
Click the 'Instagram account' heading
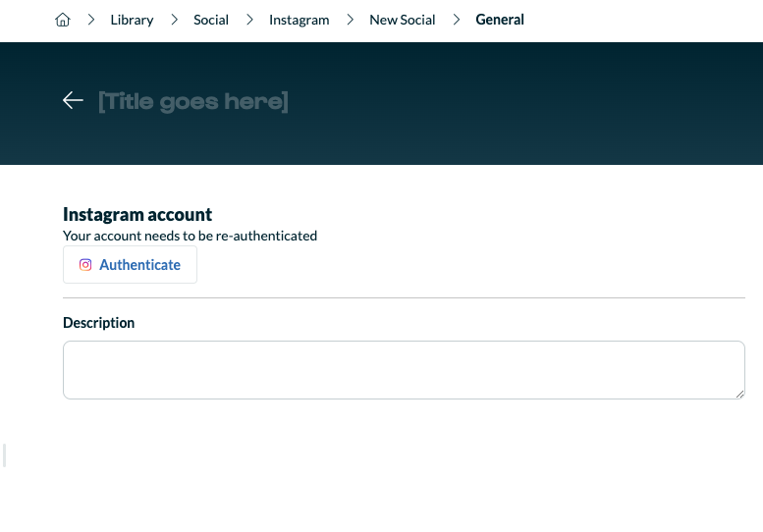pos(137,214)
